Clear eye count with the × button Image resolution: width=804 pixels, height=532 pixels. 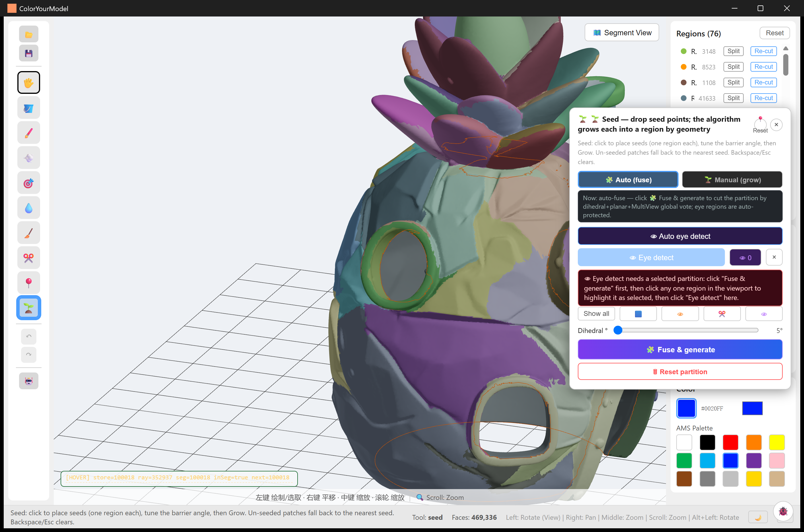click(774, 257)
